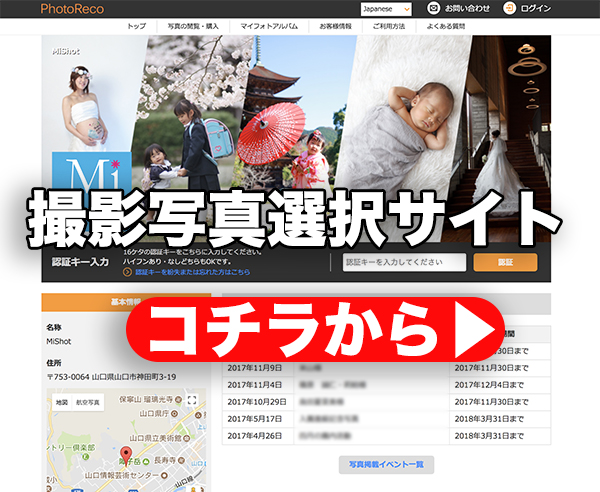The image size is (600, 492).
Task: Click the lost authentication key link
Action: click(x=193, y=272)
